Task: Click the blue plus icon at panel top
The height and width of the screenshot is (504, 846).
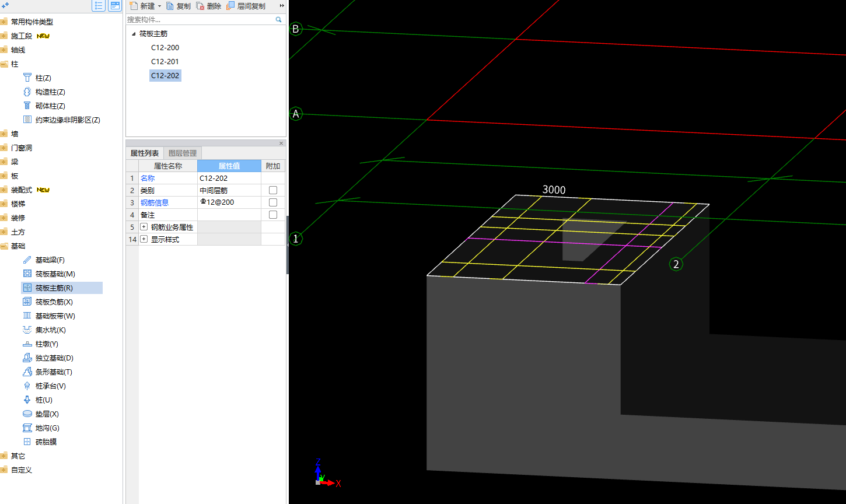Action: (5, 5)
